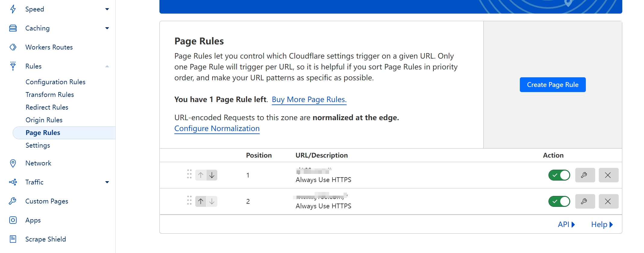The height and width of the screenshot is (253, 644).
Task: Open the Configure Normalization link
Action: (217, 129)
